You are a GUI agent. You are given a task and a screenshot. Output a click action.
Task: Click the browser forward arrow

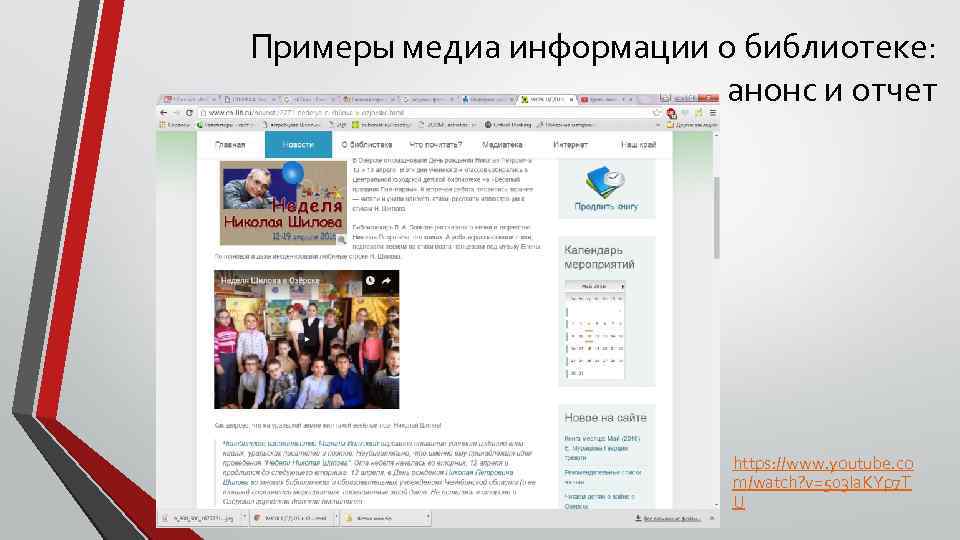tap(176, 113)
